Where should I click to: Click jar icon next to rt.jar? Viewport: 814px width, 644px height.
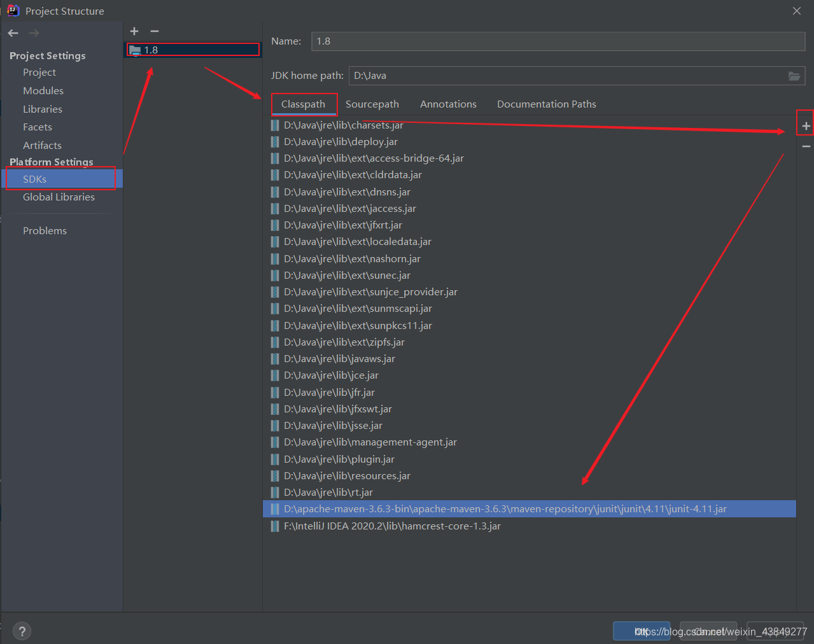click(x=275, y=493)
